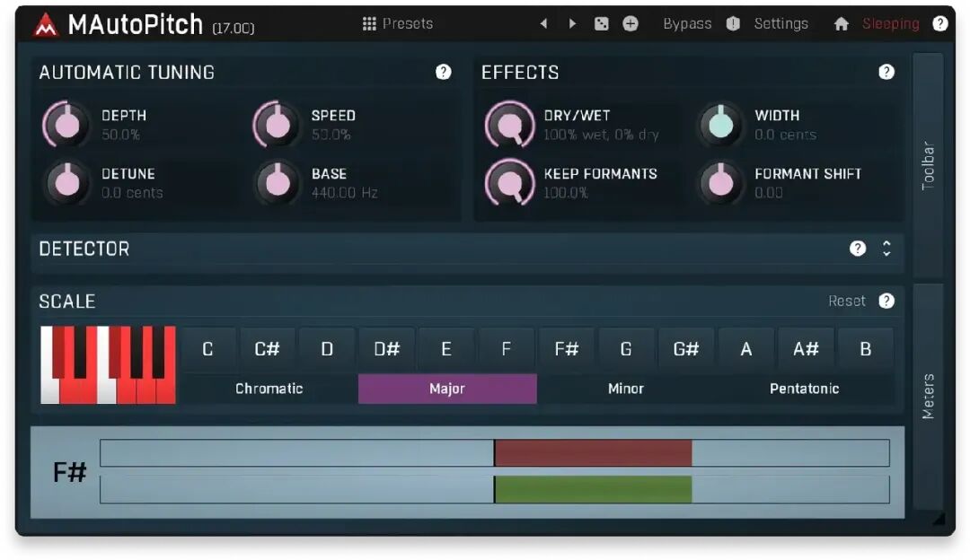Toggle note C# in scale
This screenshot has height=560, width=970.
tap(268, 349)
